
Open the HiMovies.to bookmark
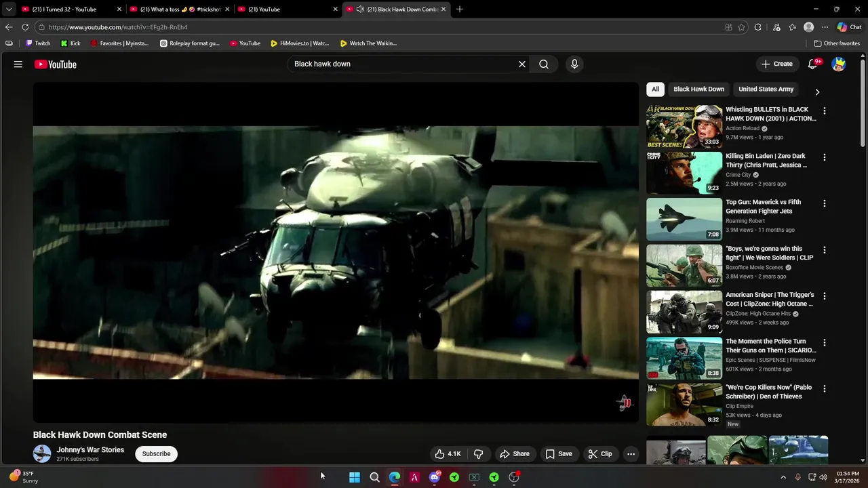[299, 43]
